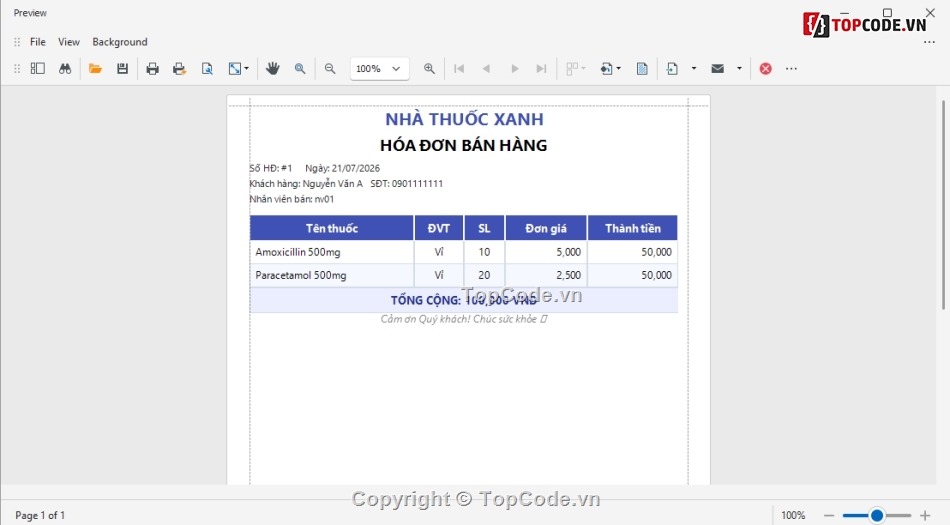Click the Zoom In icon
The image size is (950, 525).
[x=429, y=68]
